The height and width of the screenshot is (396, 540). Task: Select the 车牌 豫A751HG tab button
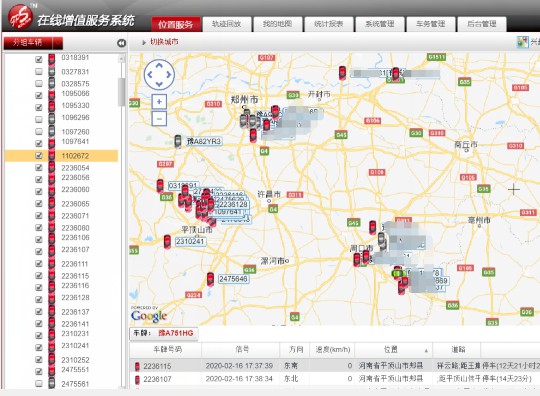[164, 333]
